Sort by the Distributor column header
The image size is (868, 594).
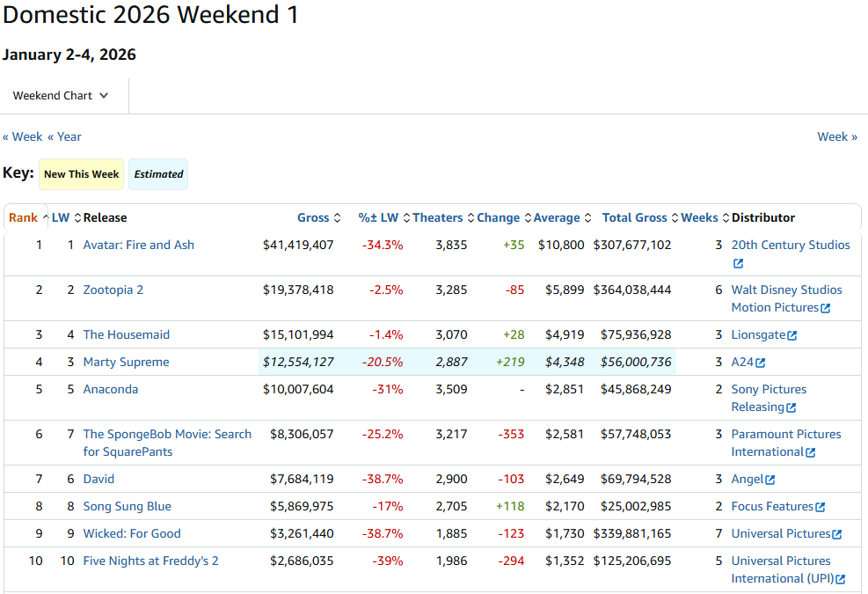[x=763, y=218]
